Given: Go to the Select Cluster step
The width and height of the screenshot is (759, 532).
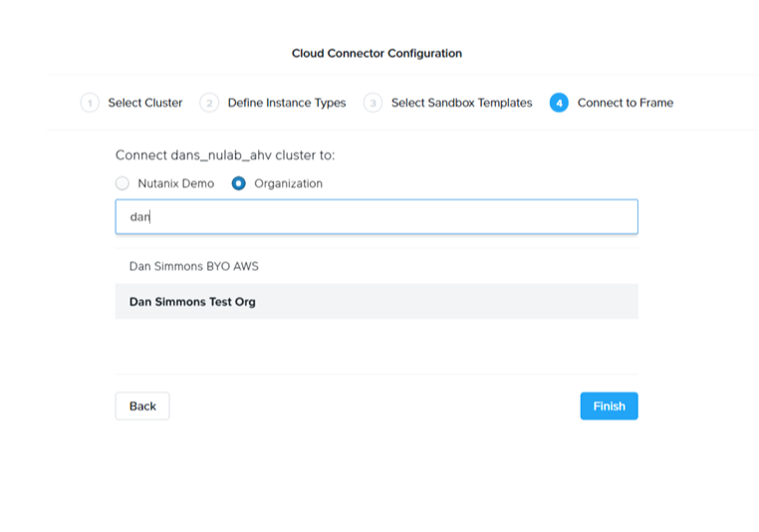Looking at the screenshot, I should point(144,103).
